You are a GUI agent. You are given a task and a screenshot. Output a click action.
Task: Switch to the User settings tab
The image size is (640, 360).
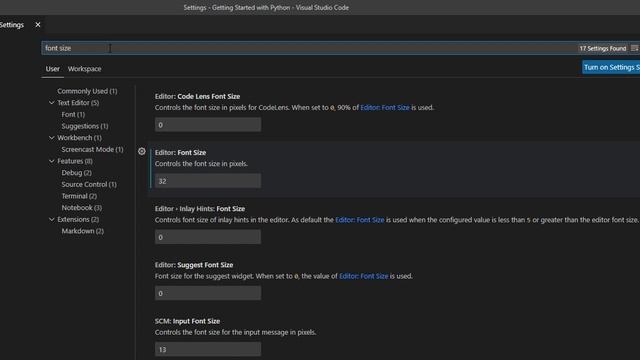(x=53, y=69)
